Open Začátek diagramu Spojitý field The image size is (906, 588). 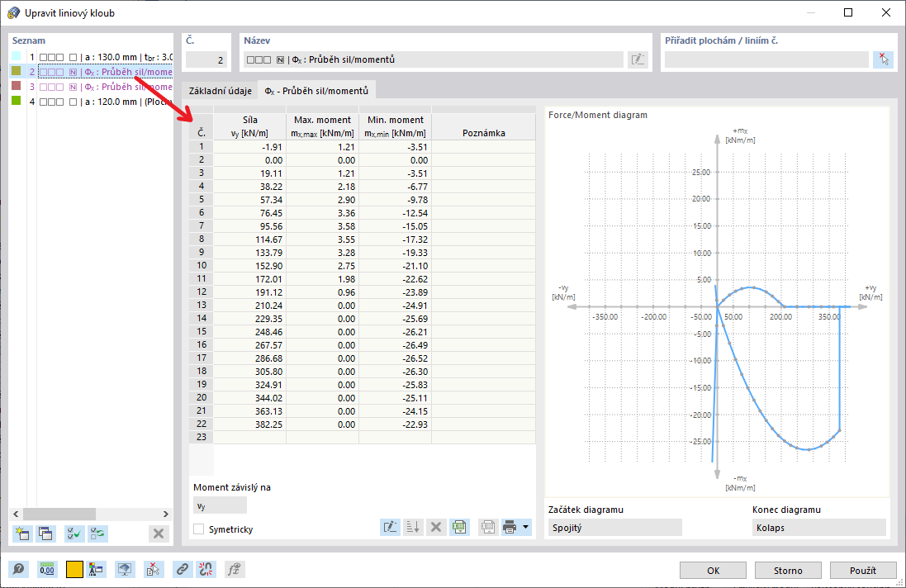614,528
